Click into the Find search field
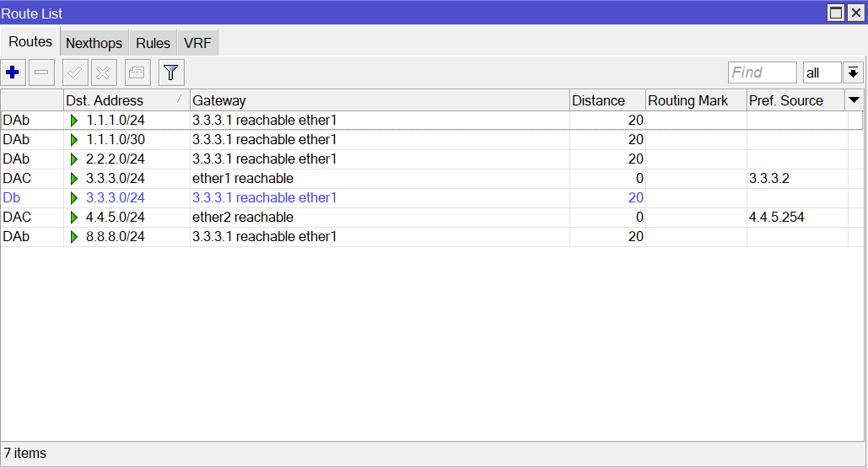Image resolution: width=868 pixels, height=468 pixels. [x=763, y=73]
